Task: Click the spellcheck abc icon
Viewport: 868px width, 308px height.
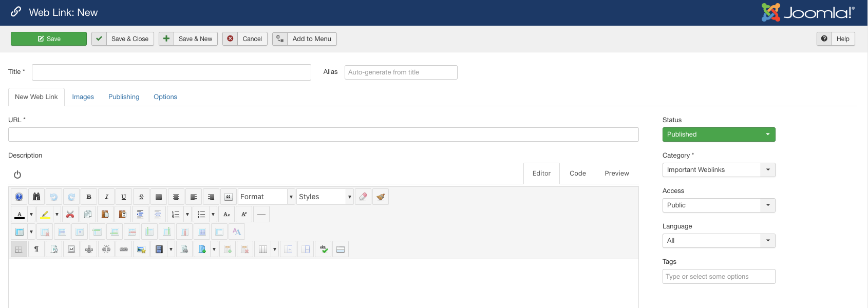Action: 323,249
